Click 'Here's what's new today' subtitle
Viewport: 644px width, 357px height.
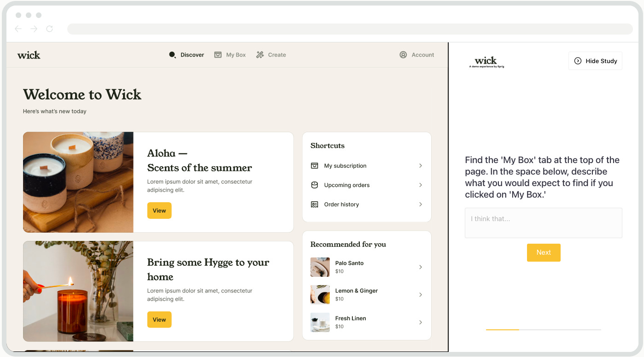55,111
